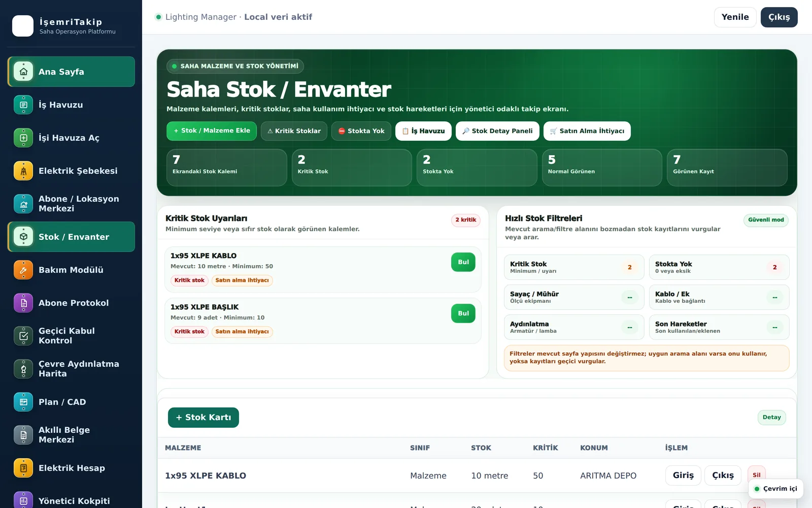Expand the Detay control
812x508 pixels.
tap(771, 418)
